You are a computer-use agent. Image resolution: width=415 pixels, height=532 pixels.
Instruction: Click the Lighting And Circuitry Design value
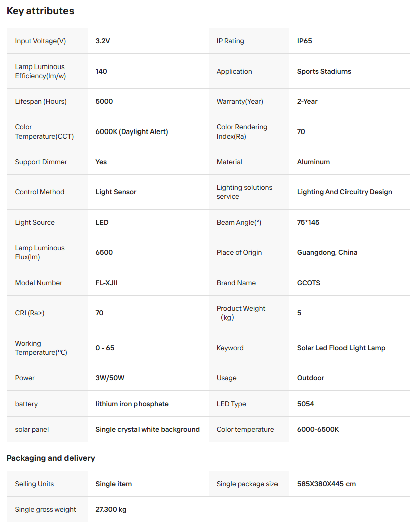(x=344, y=192)
